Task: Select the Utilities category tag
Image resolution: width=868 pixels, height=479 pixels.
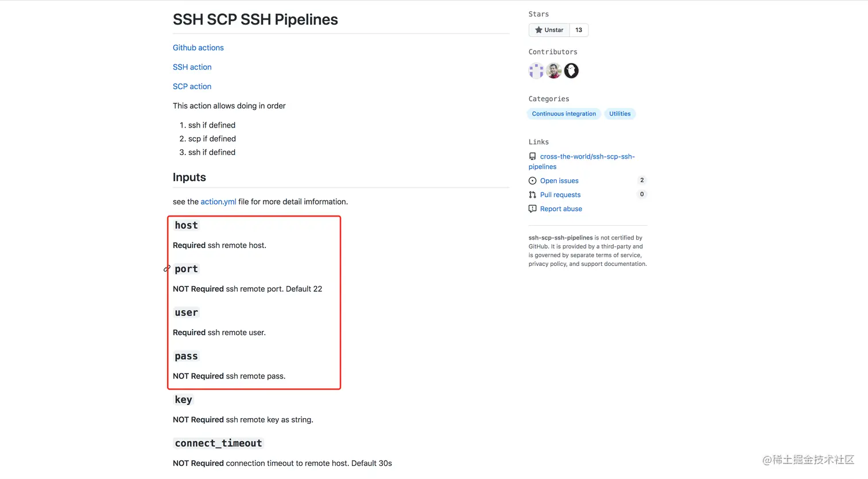Action: pyautogui.click(x=619, y=114)
